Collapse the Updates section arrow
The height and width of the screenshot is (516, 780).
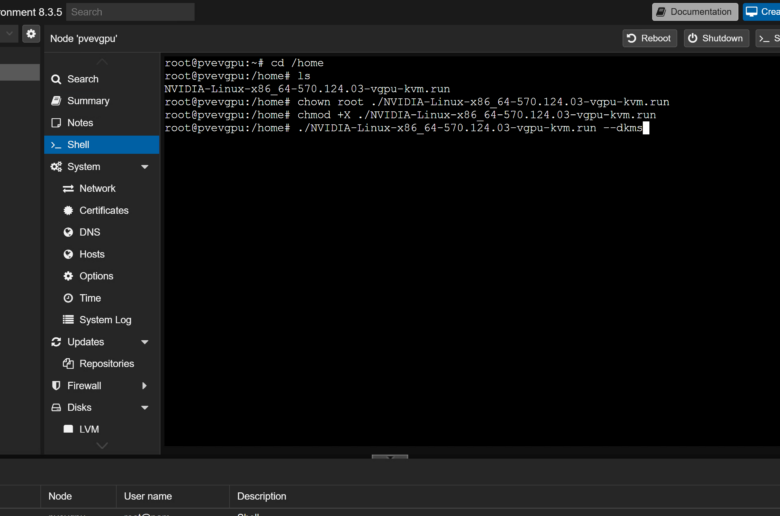click(145, 342)
